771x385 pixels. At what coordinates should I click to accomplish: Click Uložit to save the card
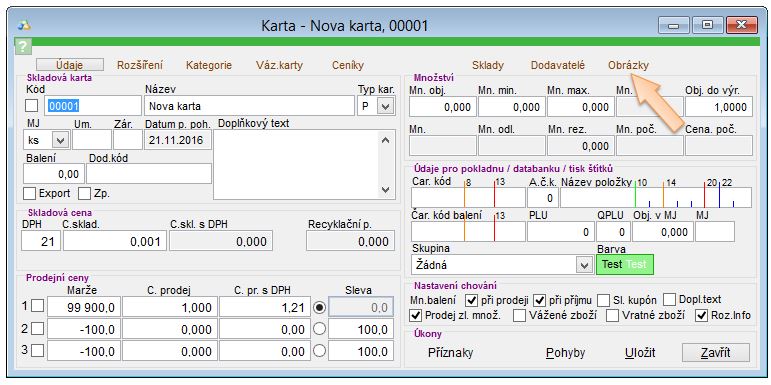point(640,353)
